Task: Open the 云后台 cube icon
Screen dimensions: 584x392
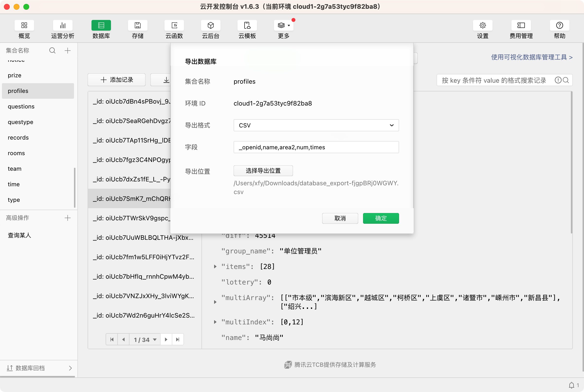Action: coord(210,26)
